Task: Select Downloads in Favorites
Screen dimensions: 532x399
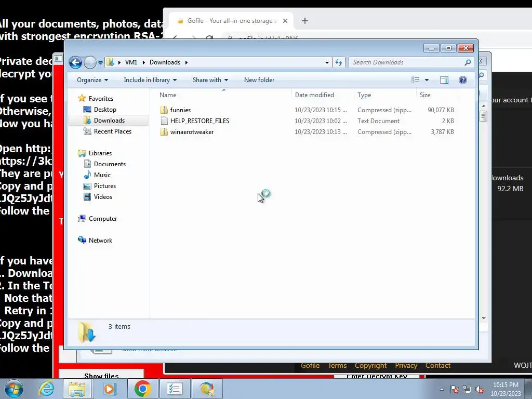Action: [x=109, y=121]
